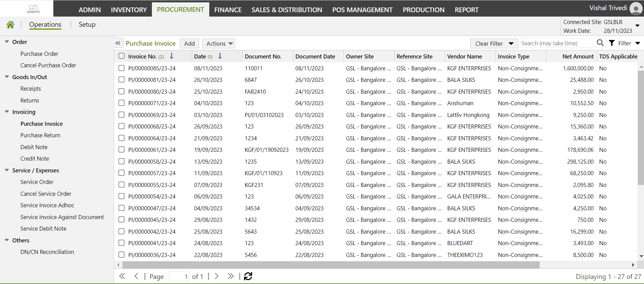Open the Actions dropdown
This screenshot has height=284, width=644.
(x=218, y=43)
